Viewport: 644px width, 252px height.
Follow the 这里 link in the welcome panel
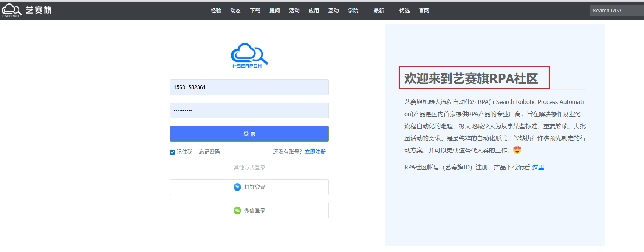pyautogui.click(x=538, y=167)
